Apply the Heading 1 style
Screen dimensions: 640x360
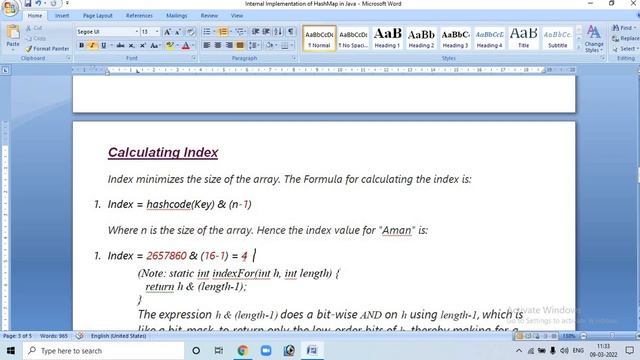tap(387, 38)
